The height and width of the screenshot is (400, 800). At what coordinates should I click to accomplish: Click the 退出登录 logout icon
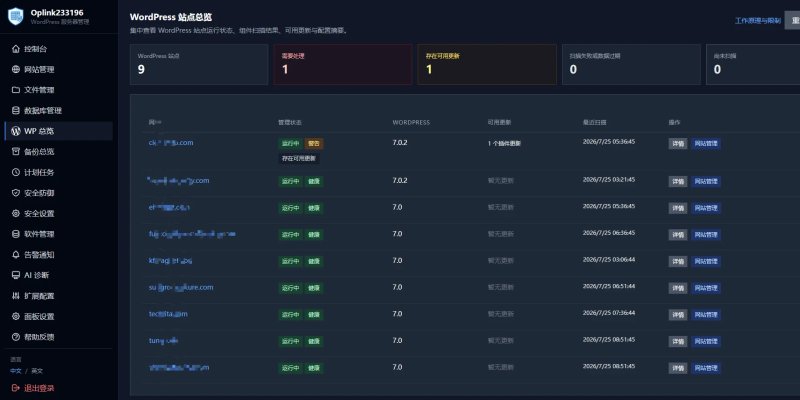coord(16,388)
